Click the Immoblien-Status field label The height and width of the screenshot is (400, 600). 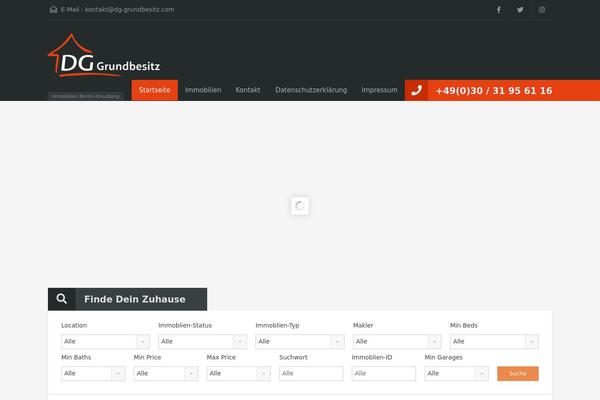coord(185,325)
